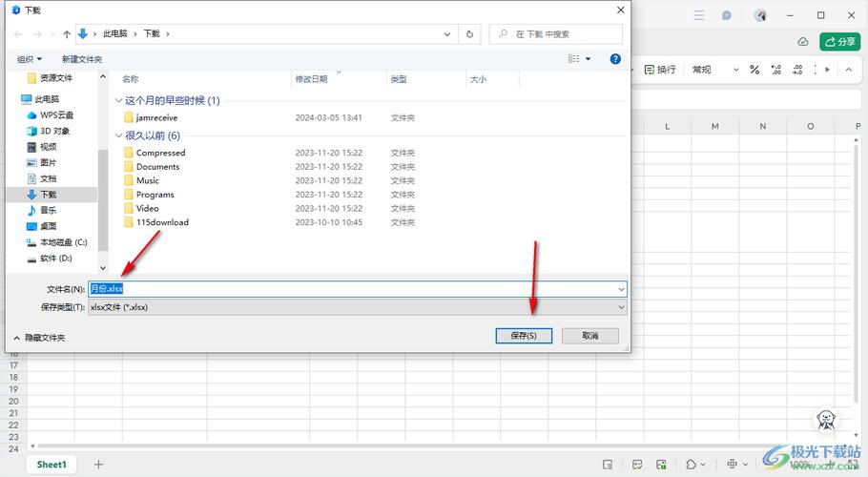868x477 pixels.
Task: Select WPS云盘 in the sidebar
Action: point(55,114)
